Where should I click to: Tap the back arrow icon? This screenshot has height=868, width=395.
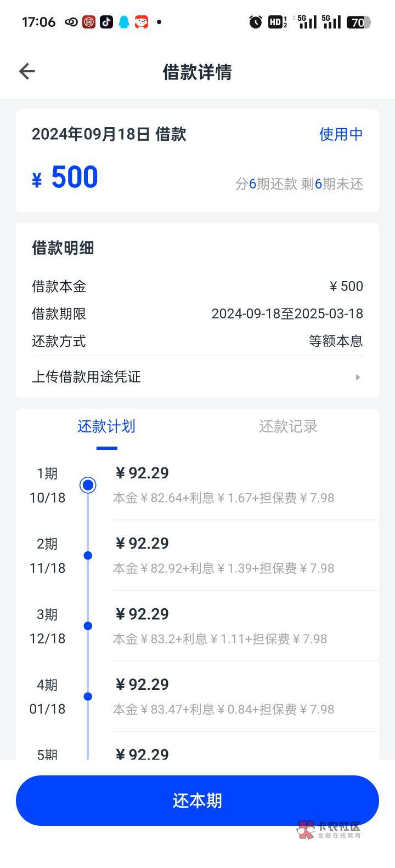pos(27,71)
